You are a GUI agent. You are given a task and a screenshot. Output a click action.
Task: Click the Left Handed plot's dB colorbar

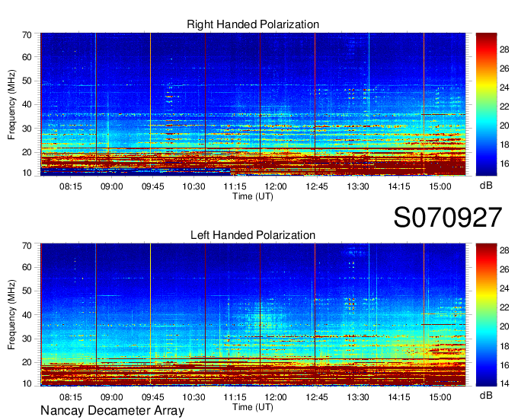pos(486,315)
